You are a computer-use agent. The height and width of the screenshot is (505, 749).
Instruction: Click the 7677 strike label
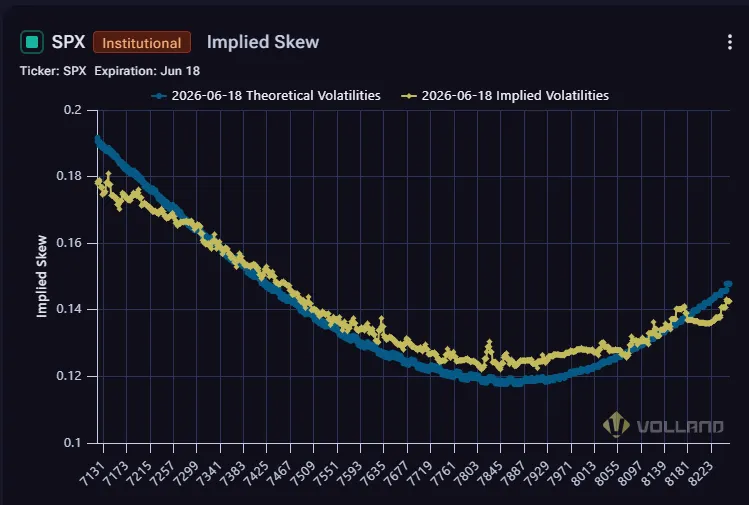click(x=396, y=473)
